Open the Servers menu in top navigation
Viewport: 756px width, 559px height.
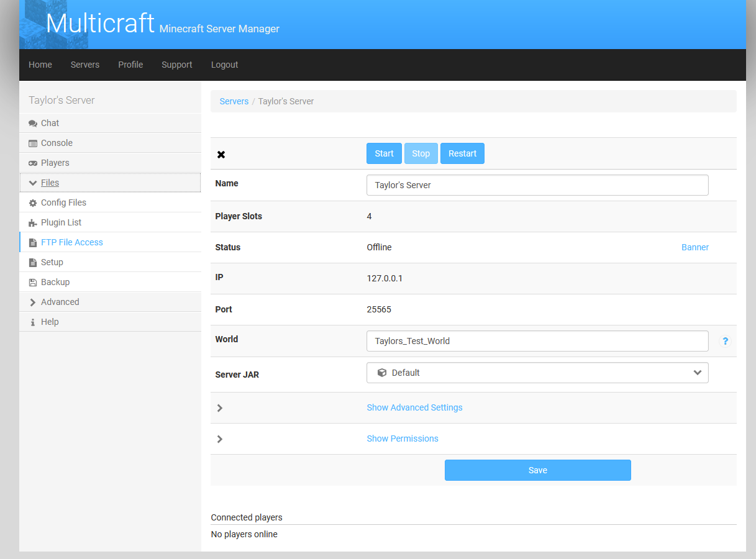pos(84,65)
